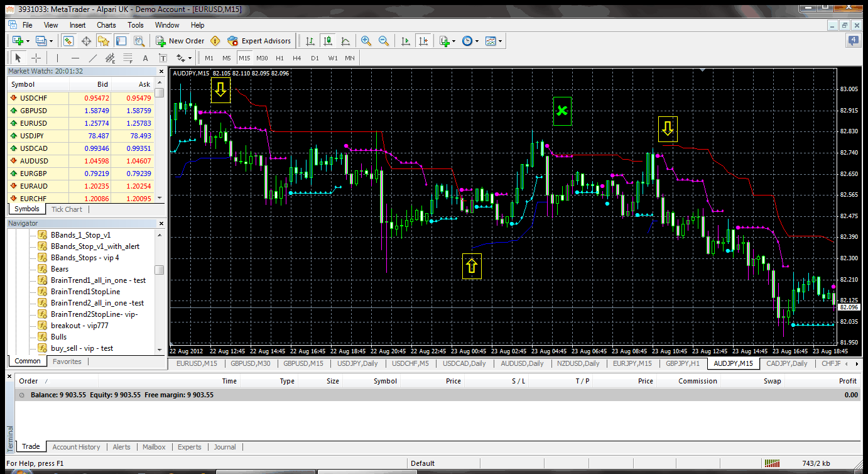Image resolution: width=868 pixels, height=474 pixels.
Task: Select the Draw Trendline tool
Action: click(93, 58)
